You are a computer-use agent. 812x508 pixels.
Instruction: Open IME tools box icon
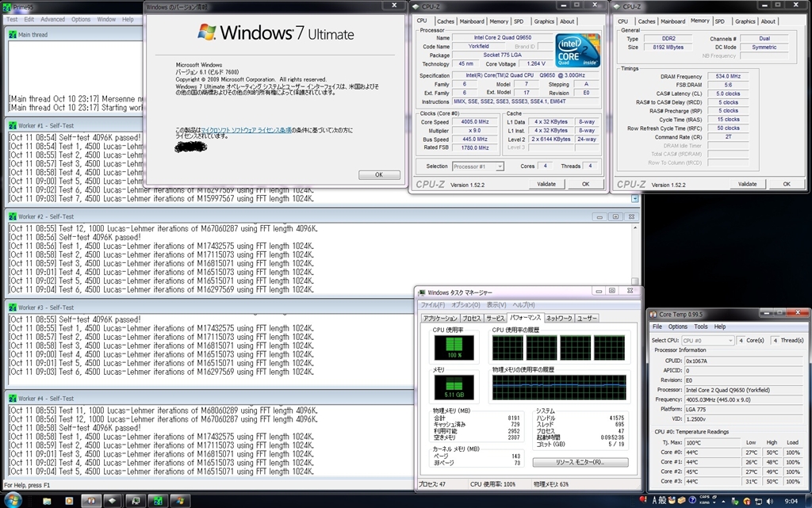pos(681,500)
